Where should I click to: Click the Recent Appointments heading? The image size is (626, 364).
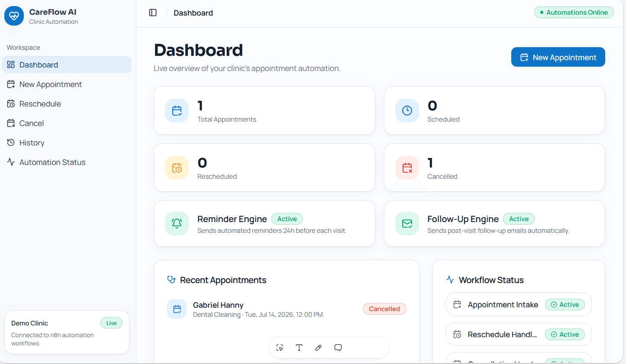(223, 280)
